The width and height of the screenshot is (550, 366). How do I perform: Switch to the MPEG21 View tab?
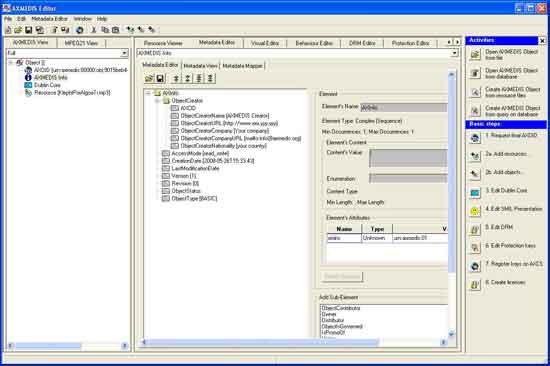pos(81,43)
